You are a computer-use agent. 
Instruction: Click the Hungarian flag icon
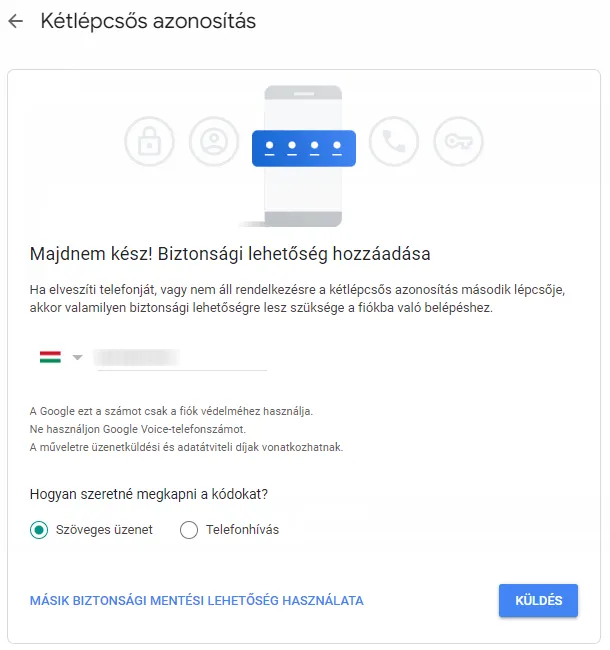point(50,357)
